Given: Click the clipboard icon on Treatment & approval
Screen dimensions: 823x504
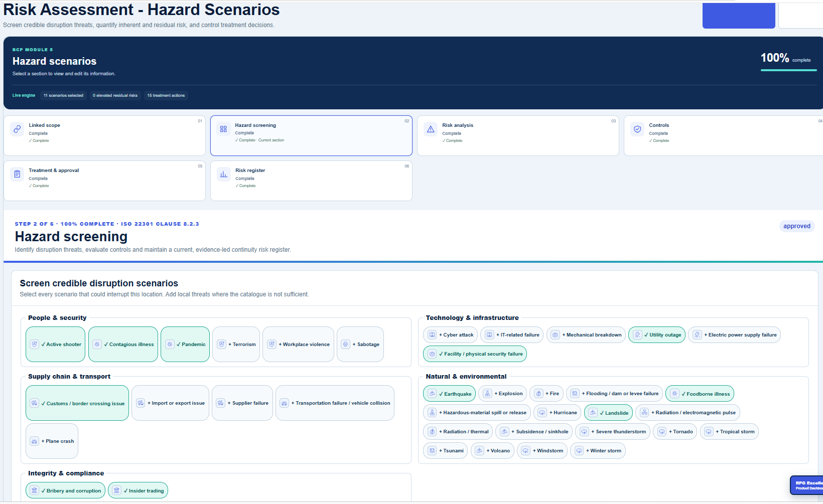Looking at the screenshot, I should click(x=17, y=174).
